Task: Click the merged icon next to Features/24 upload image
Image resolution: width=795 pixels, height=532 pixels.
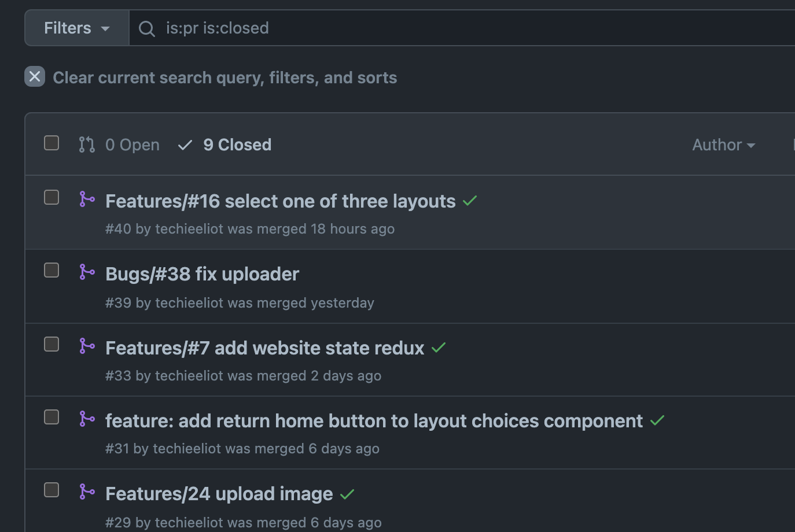Action: 87,491
